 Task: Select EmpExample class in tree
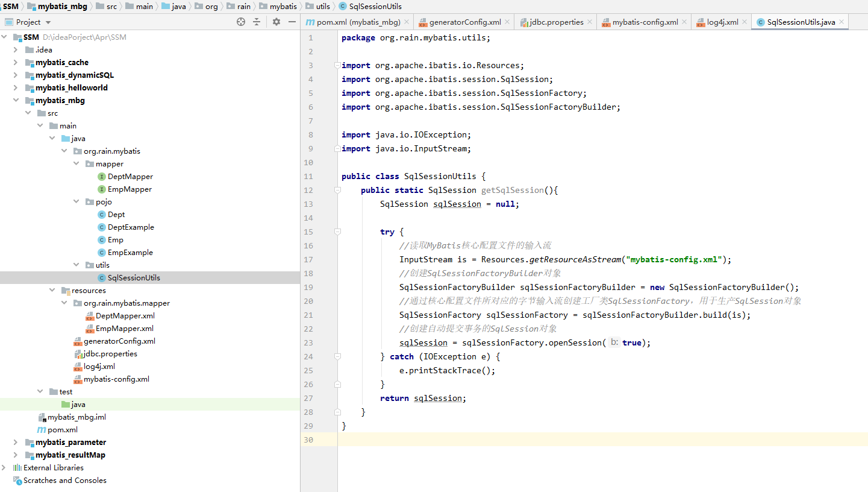click(125, 252)
